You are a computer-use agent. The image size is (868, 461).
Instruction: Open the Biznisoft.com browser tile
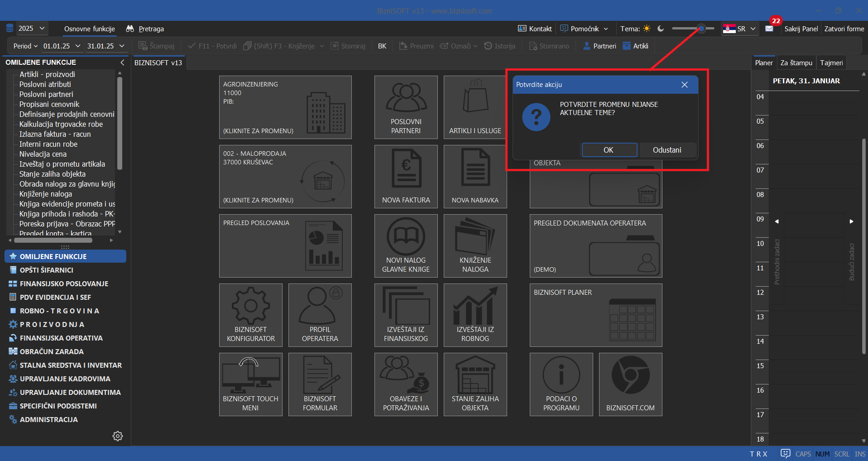[x=630, y=384]
